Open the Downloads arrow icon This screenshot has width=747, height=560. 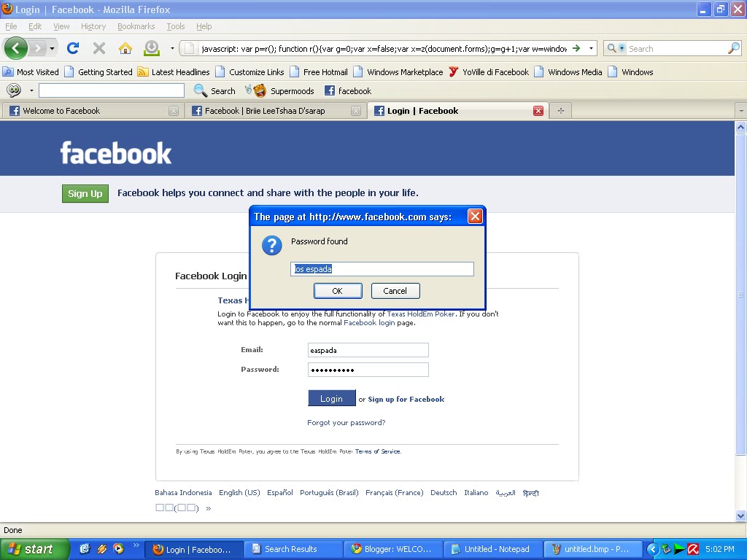[x=152, y=48]
